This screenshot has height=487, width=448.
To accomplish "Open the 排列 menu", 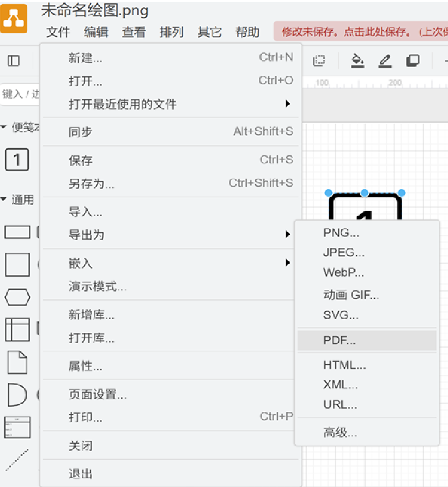I will tap(172, 32).
